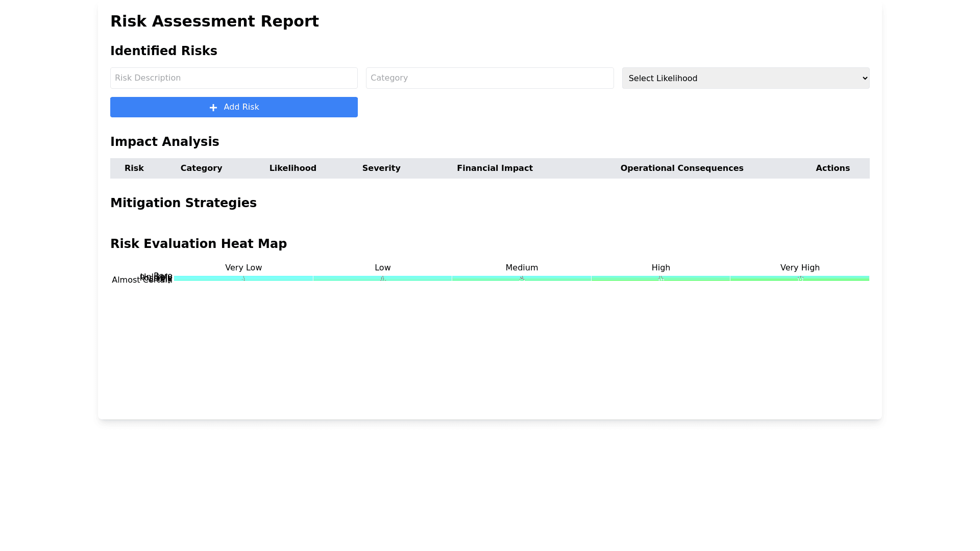Click the Financial Impact column header
This screenshot has width=980, height=551.
pyautogui.click(x=495, y=168)
